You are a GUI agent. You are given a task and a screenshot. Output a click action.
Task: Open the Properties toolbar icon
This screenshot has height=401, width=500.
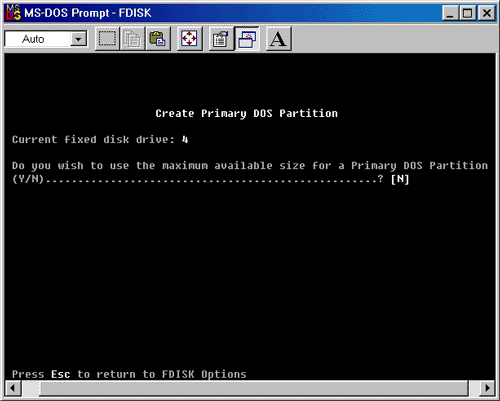[x=221, y=39]
